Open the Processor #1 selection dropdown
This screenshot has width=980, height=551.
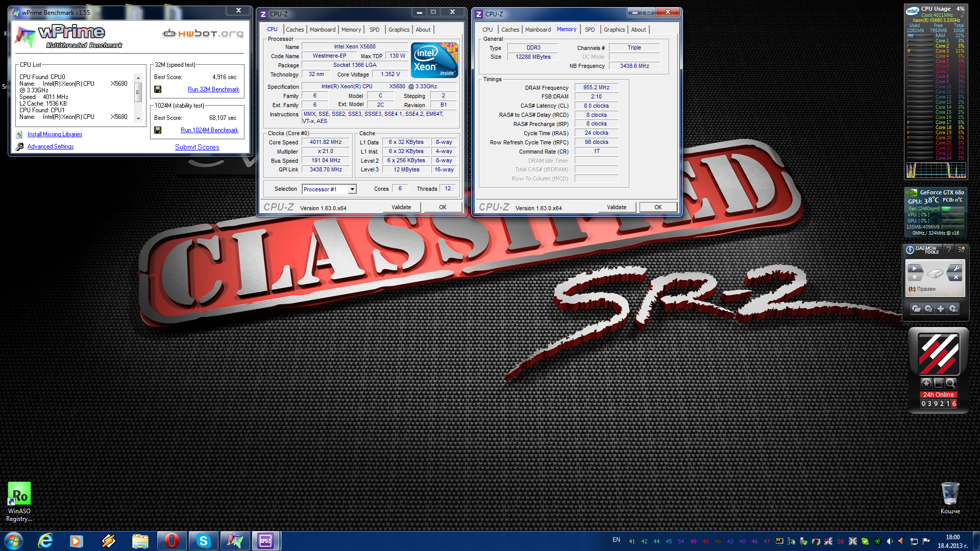point(352,189)
